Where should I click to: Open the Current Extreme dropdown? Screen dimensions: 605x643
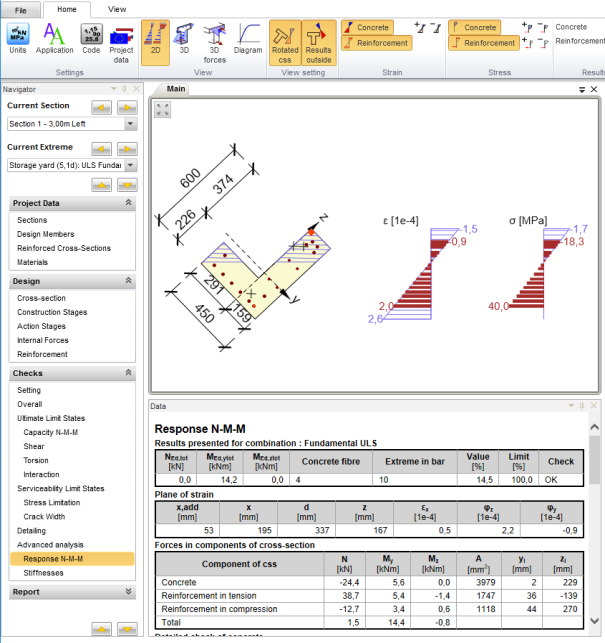point(131,165)
